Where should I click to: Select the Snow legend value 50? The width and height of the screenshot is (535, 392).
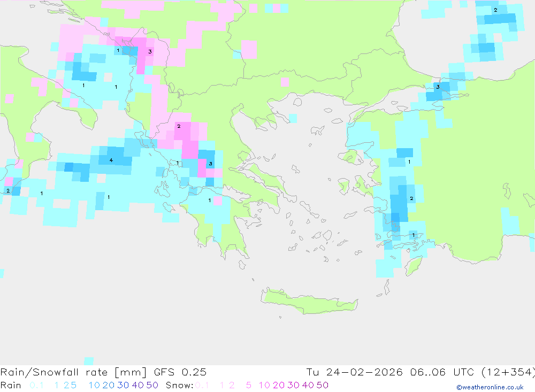tap(323, 385)
